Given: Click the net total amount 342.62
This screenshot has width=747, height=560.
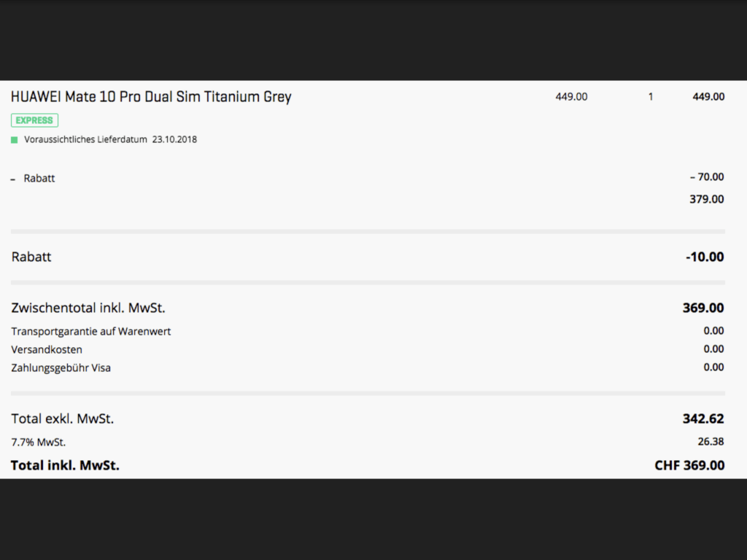Looking at the screenshot, I should [703, 419].
